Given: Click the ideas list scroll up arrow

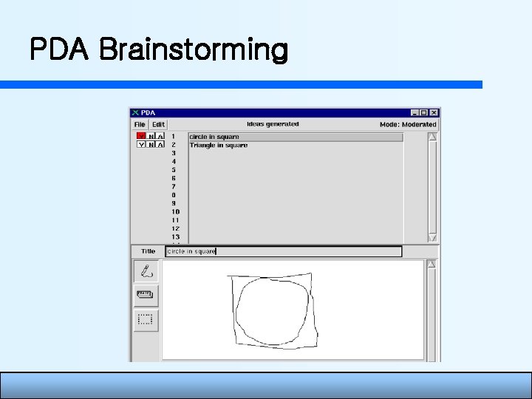Looking at the screenshot, I should (432, 137).
